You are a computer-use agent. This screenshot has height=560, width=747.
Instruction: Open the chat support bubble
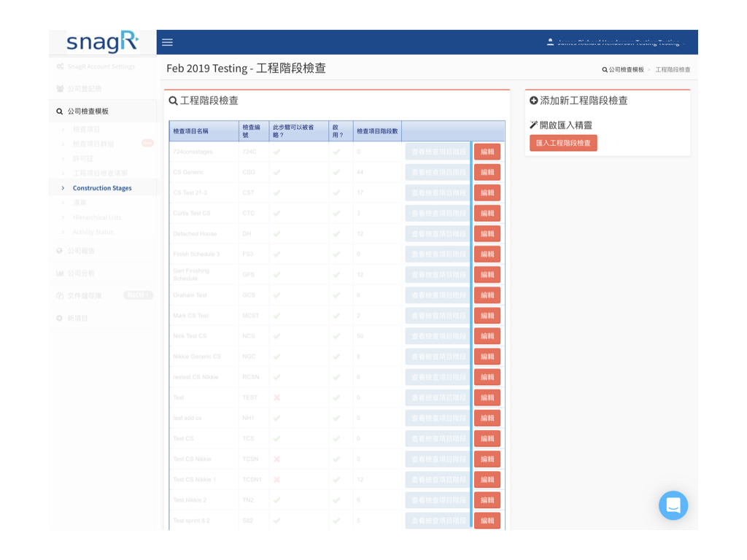673,505
